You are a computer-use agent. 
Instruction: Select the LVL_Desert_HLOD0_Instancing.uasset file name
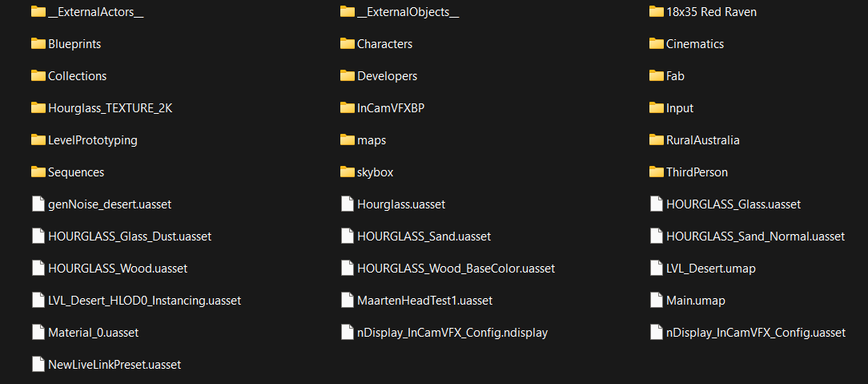click(144, 301)
